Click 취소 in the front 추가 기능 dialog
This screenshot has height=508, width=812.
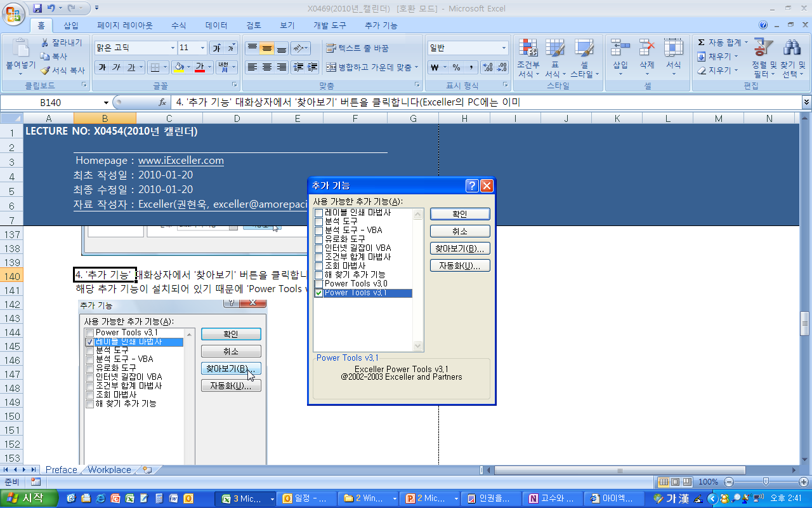[460, 231]
